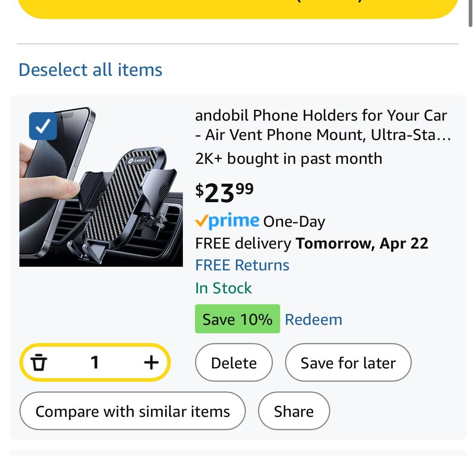This screenshot has height=456, width=476.
Task: Click the page scrollbar thumb
Action: pos(470,13)
